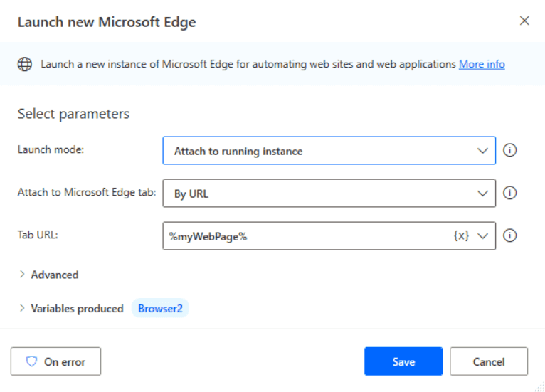Open the On error settings button

[55, 361]
